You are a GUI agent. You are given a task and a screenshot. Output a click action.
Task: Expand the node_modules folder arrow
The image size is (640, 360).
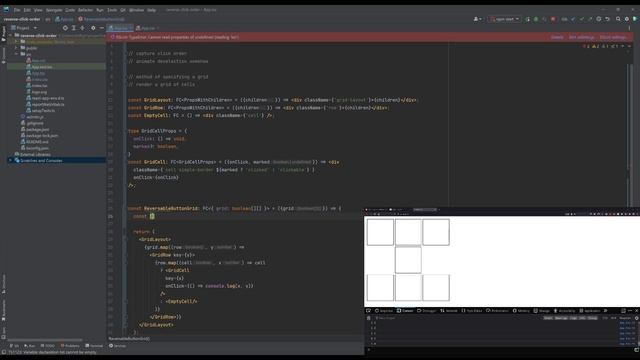pyautogui.click(x=16, y=42)
